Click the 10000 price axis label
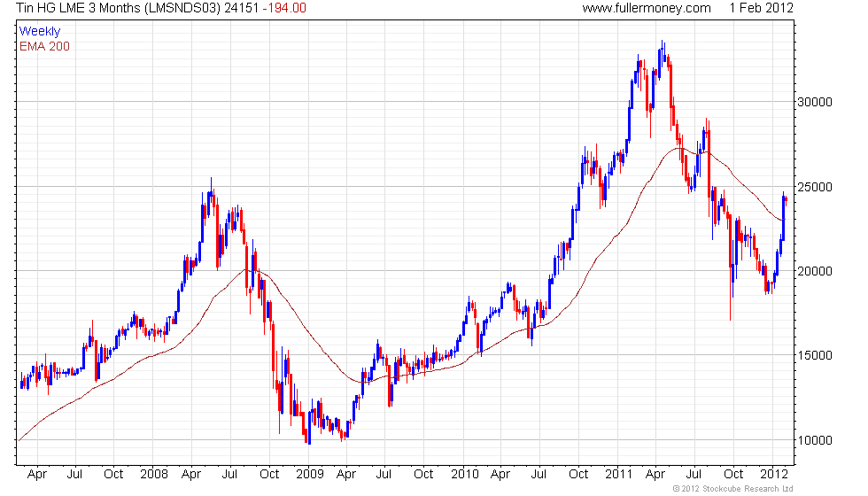This screenshot has width=868, height=496. (x=814, y=441)
